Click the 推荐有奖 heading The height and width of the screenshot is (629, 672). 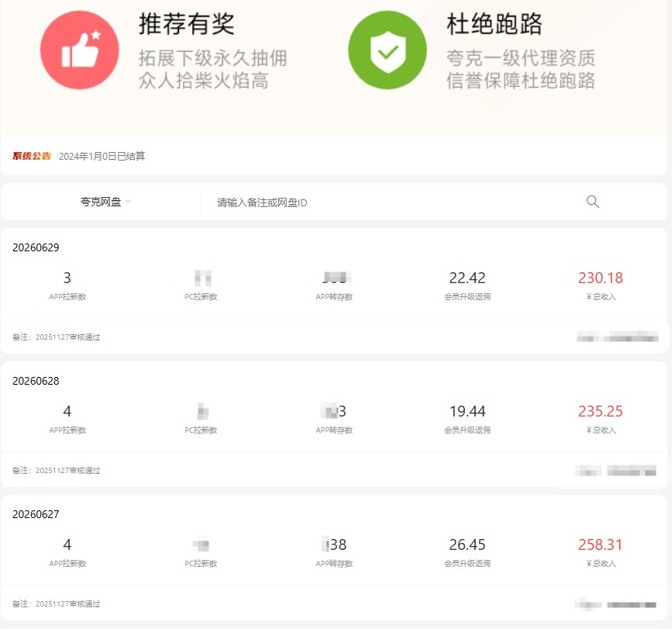(x=187, y=24)
